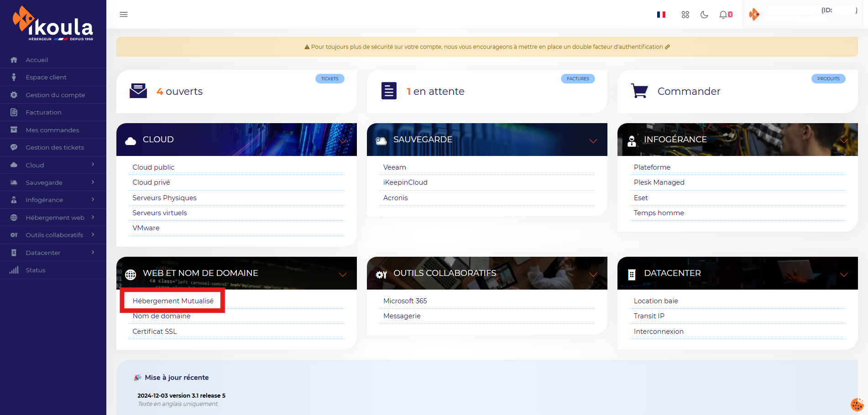
Task: Click the Status signal bars icon
Action: 14,270
